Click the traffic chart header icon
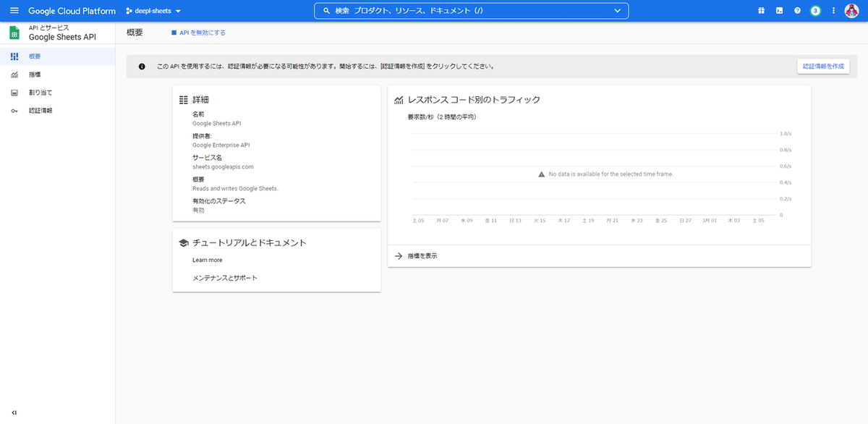 pos(399,100)
